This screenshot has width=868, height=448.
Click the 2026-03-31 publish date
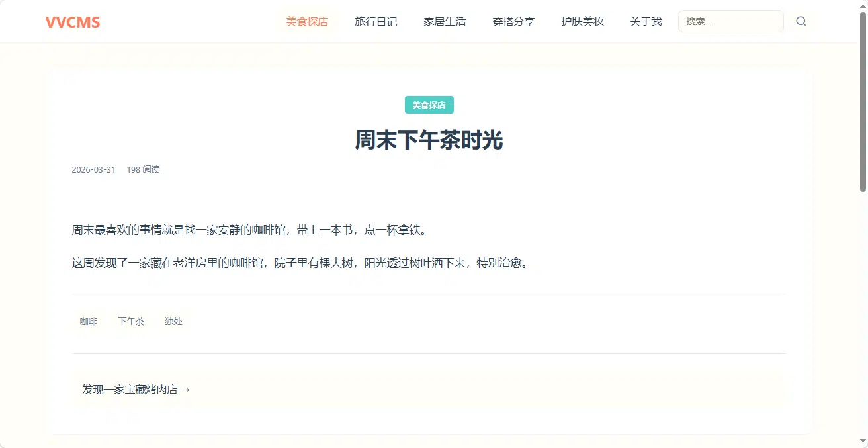(x=94, y=169)
